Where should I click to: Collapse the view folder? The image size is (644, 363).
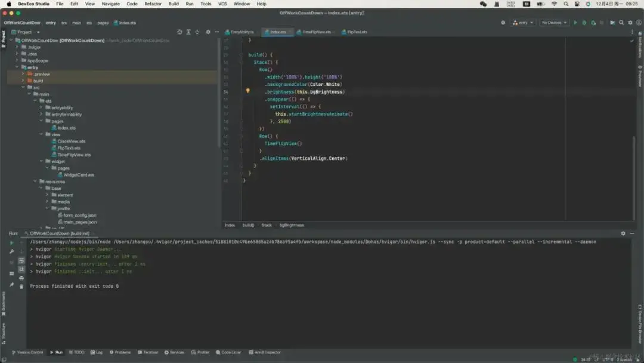41,134
